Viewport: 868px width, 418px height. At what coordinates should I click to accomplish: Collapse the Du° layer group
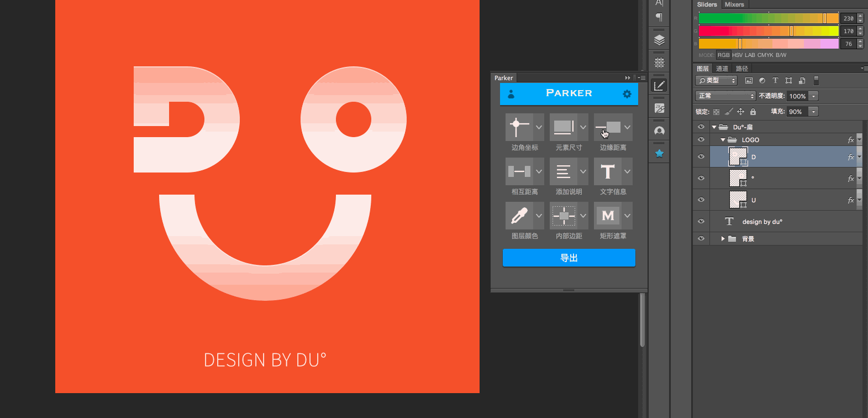click(x=714, y=127)
